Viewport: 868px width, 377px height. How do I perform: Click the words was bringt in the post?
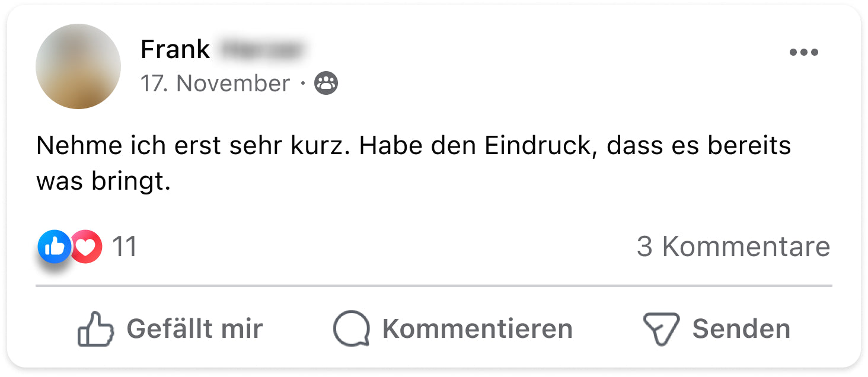(103, 181)
